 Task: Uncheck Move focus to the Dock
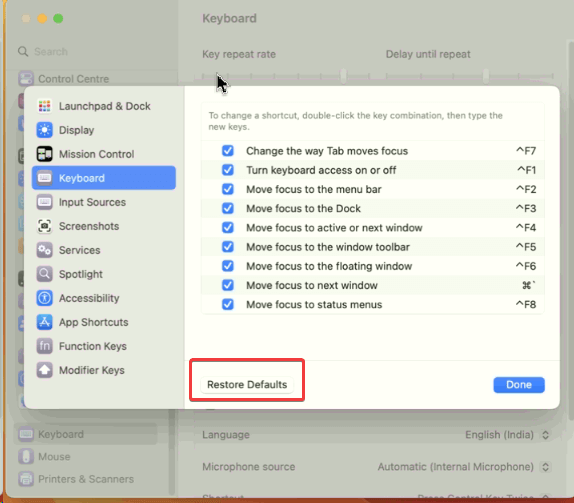pyautogui.click(x=228, y=208)
